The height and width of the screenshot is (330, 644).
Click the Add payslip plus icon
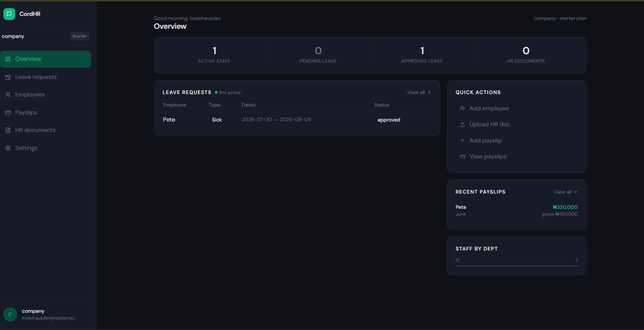click(462, 140)
